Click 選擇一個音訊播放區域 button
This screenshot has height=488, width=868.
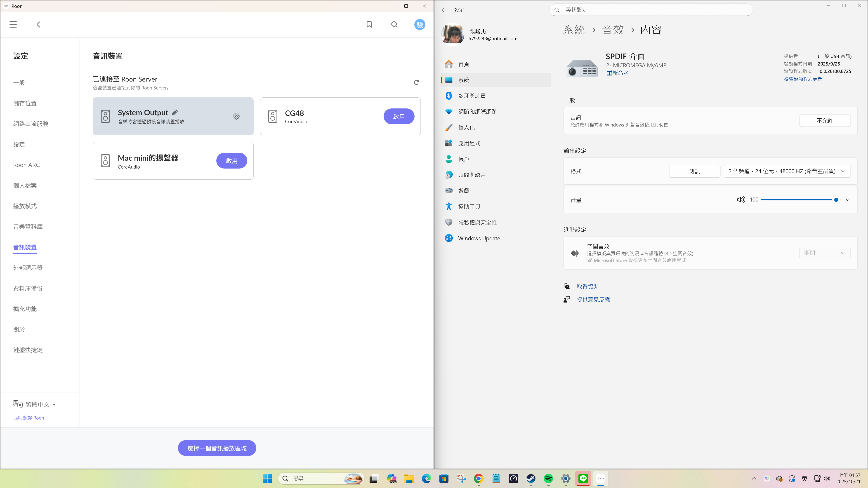217,448
